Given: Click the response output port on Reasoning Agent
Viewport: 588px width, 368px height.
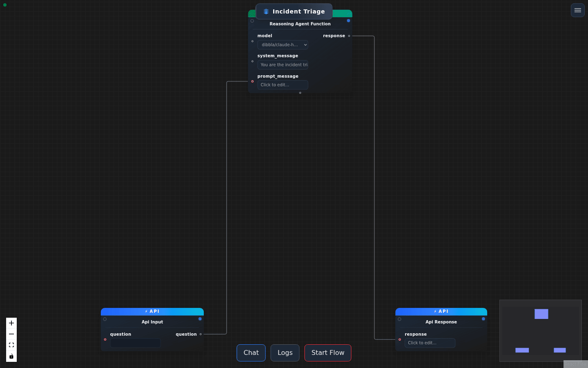Looking at the screenshot, I should [349, 36].
